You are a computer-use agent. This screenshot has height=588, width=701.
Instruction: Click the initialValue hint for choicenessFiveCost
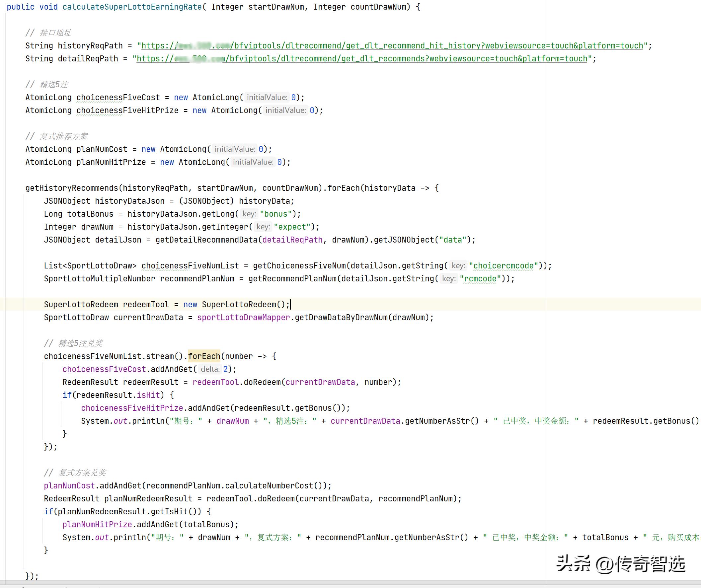pos(267,98)
